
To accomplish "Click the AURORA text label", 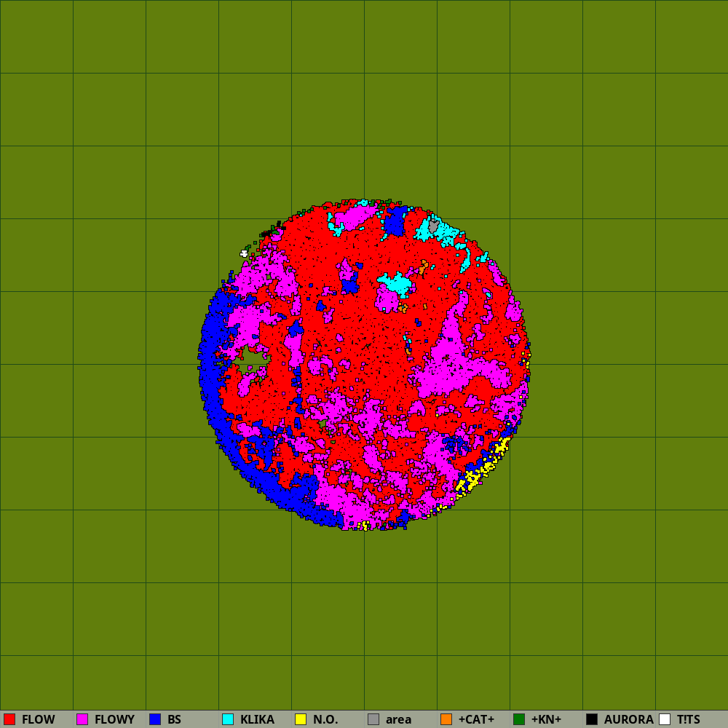I will (628, 719).
